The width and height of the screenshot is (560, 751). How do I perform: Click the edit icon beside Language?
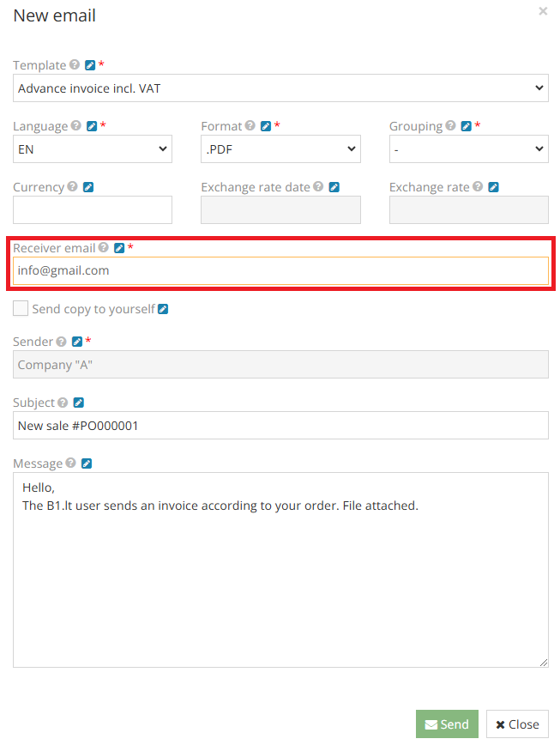point(92,125)
